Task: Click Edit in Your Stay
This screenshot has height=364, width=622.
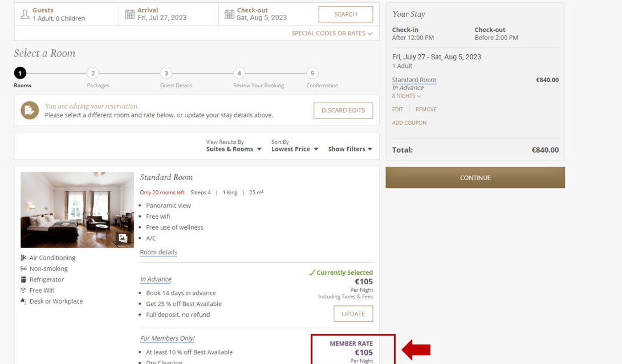Action: (397, 110)
